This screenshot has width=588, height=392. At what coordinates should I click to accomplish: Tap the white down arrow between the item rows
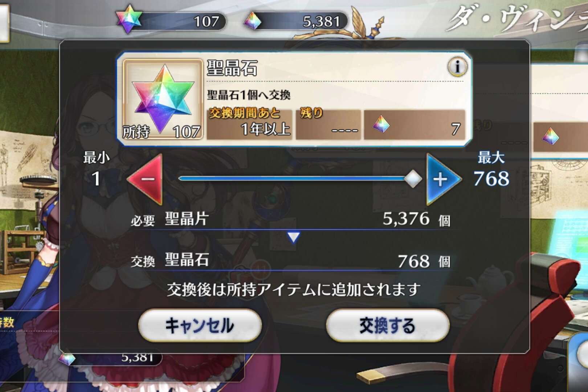[293, 237]
